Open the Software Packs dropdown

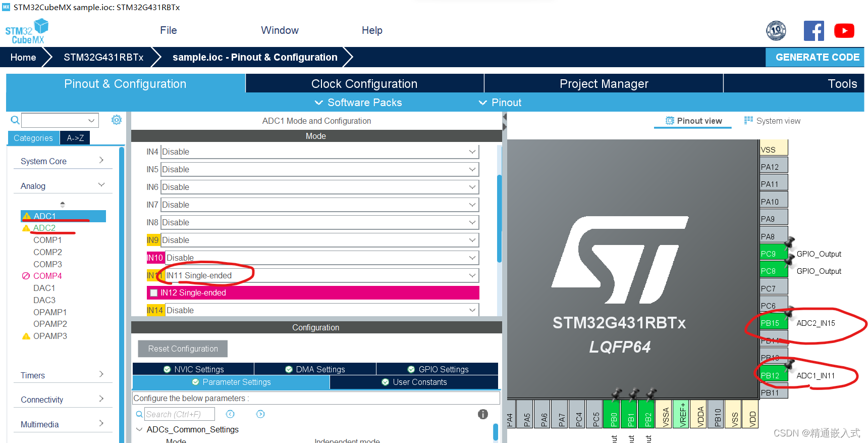pos(358,103)
